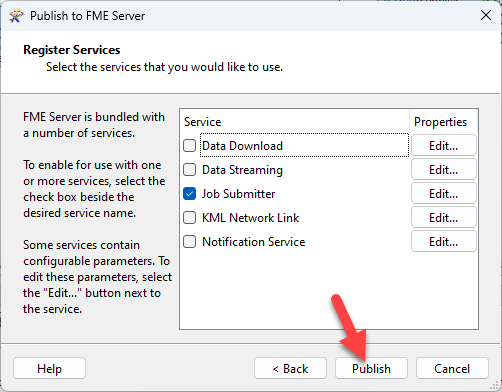Edit properties for Data Download
Viewport: 502px width, 392px height.
coord(444,145)
